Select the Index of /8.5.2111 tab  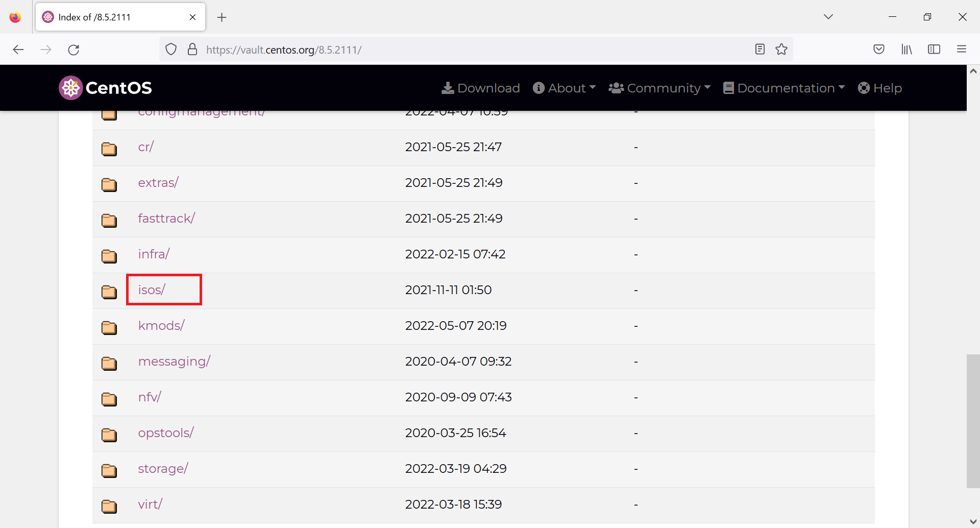tap(120, 17)
